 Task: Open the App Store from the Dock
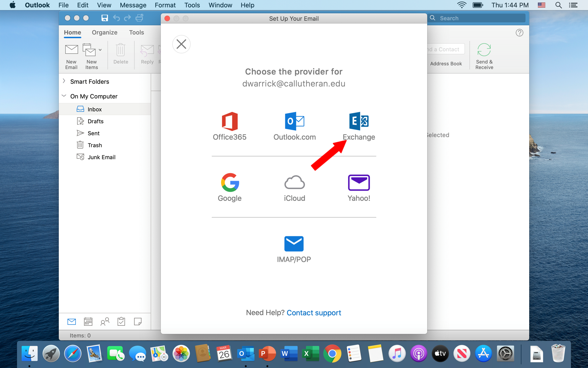[x=483, y=354]
